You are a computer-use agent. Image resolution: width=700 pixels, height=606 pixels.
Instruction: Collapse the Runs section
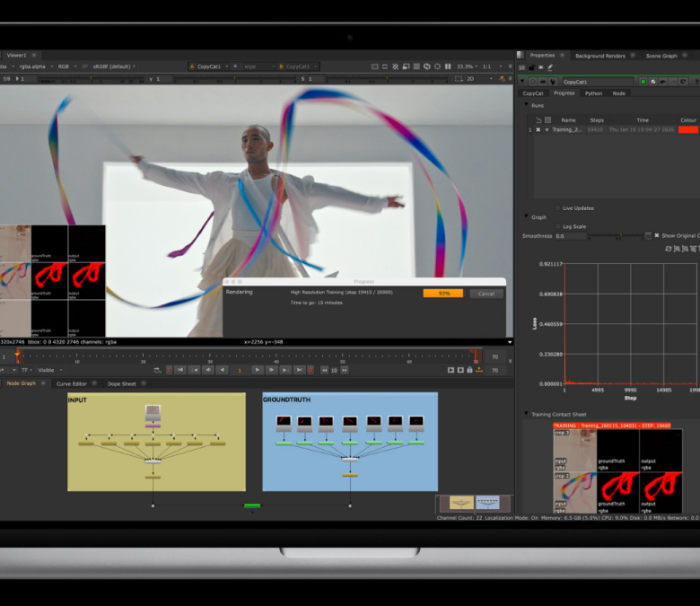[527, 105]
